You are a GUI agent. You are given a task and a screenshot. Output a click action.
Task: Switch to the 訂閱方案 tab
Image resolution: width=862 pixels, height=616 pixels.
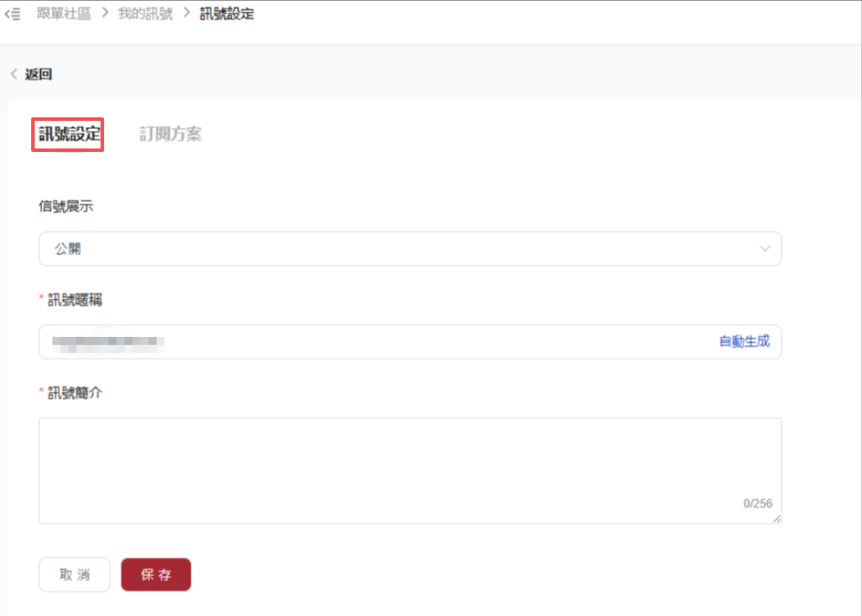(171, 133)
